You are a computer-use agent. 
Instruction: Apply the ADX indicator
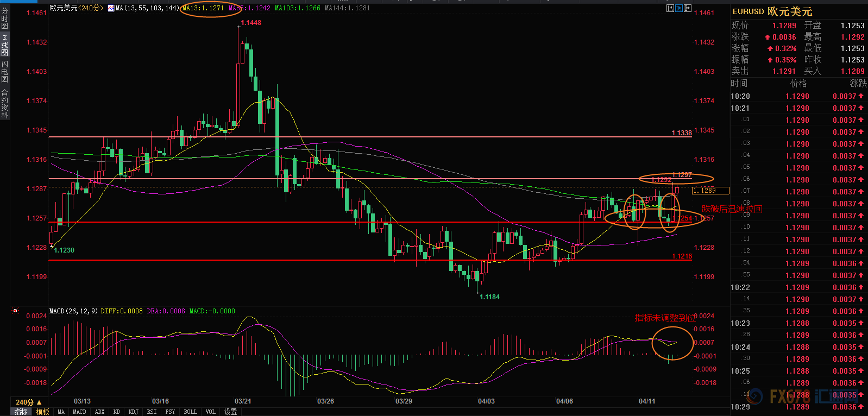(100, 412)
